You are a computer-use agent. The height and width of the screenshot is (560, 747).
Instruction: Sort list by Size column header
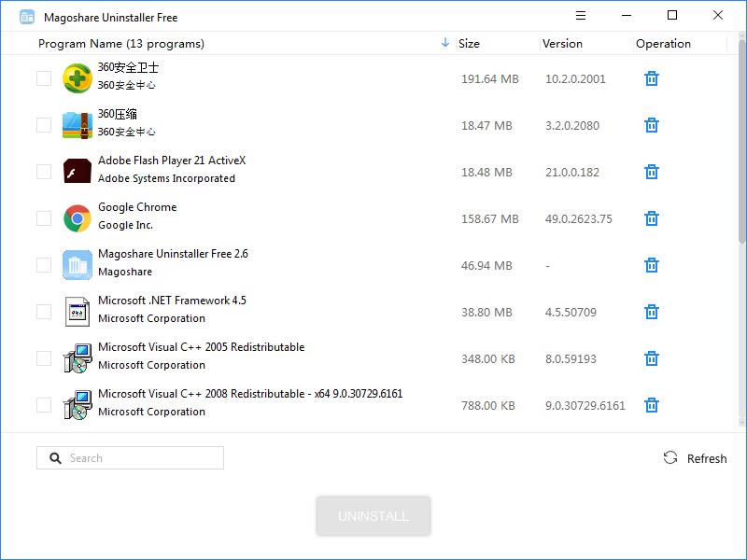point(470,44)
